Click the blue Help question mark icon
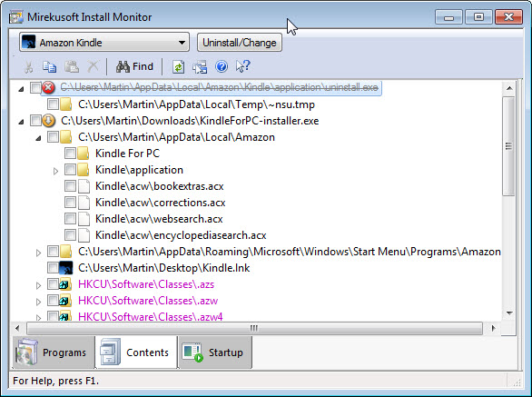Screen dimensions: 532x397 pyautogui.click(x=222, y=66)
